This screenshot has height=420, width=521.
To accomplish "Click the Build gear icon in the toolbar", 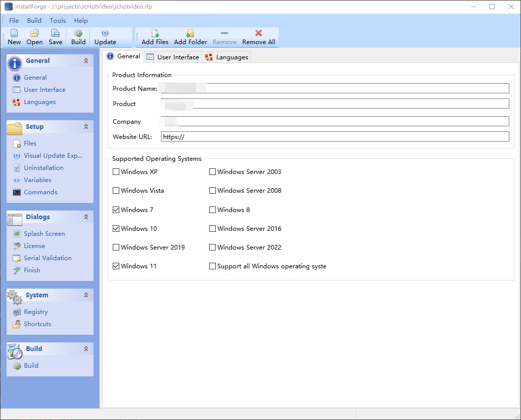I will 78,33.
